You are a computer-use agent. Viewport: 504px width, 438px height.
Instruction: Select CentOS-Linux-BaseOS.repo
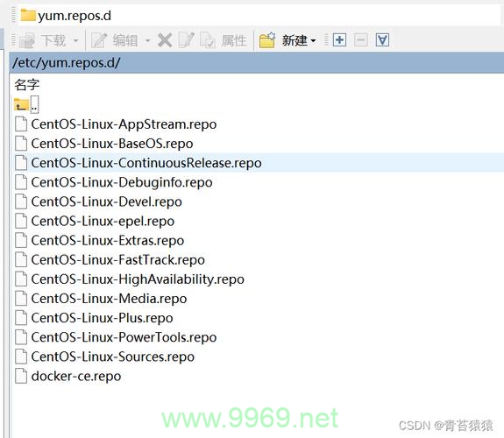point(112,144)
